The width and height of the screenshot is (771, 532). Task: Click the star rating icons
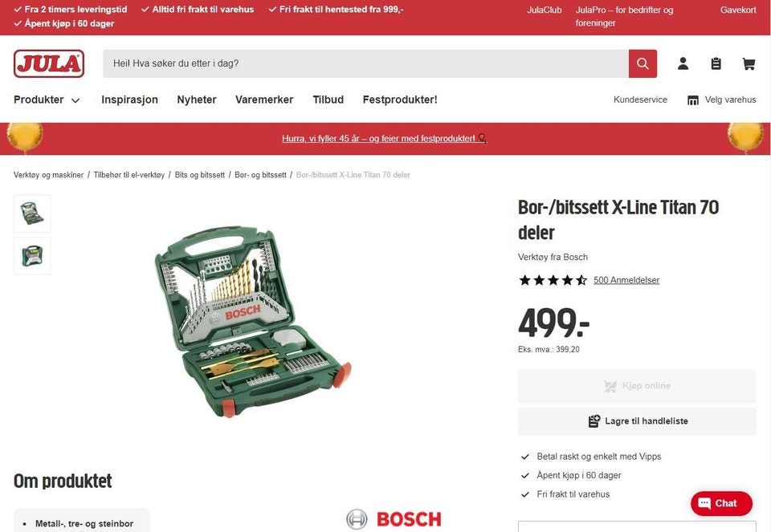coord(553,280)
